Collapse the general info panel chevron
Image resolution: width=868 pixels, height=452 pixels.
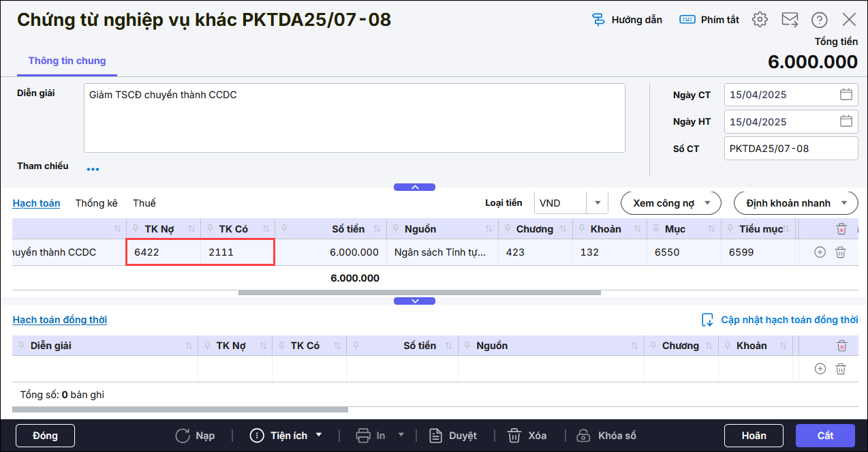[x=414, y=187]
